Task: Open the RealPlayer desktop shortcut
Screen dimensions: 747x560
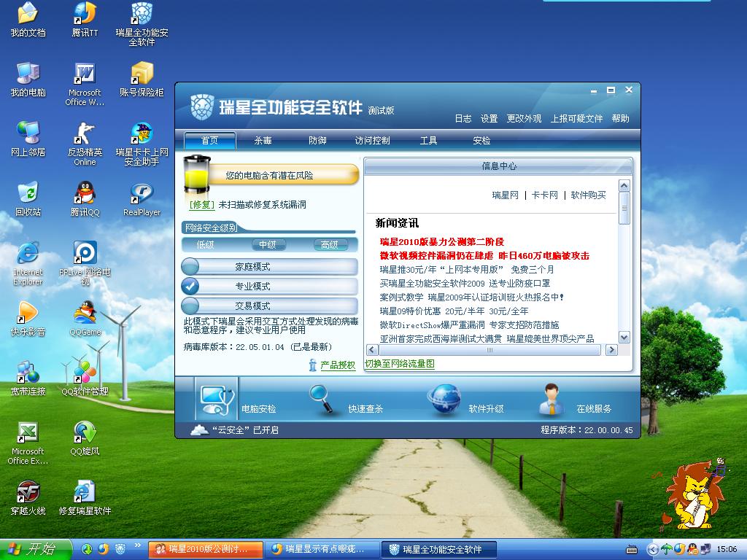Action: point(142,199)
